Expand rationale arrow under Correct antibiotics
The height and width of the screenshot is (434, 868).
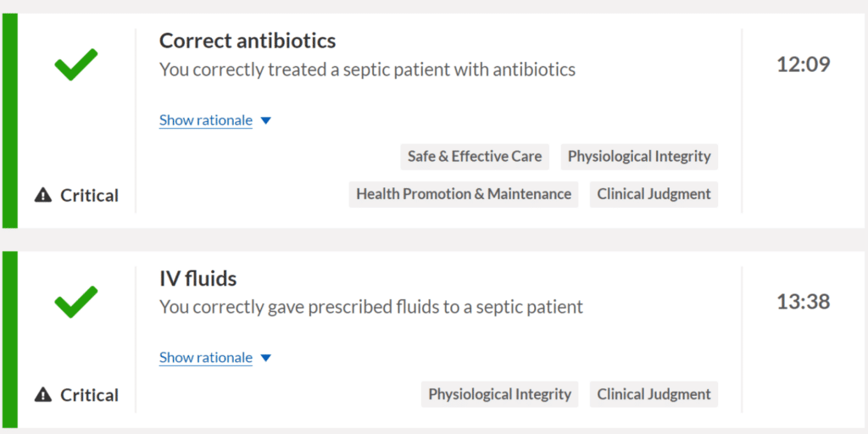pos(265,120)
